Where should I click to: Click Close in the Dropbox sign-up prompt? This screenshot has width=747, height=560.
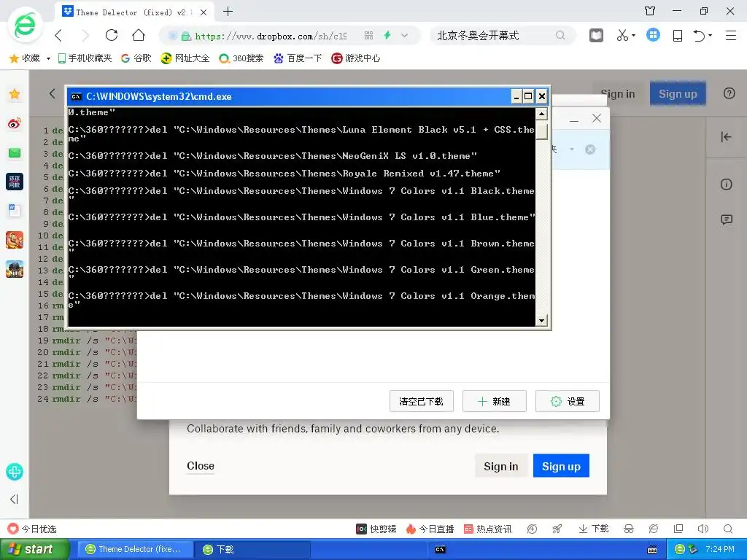pos(201,466)
